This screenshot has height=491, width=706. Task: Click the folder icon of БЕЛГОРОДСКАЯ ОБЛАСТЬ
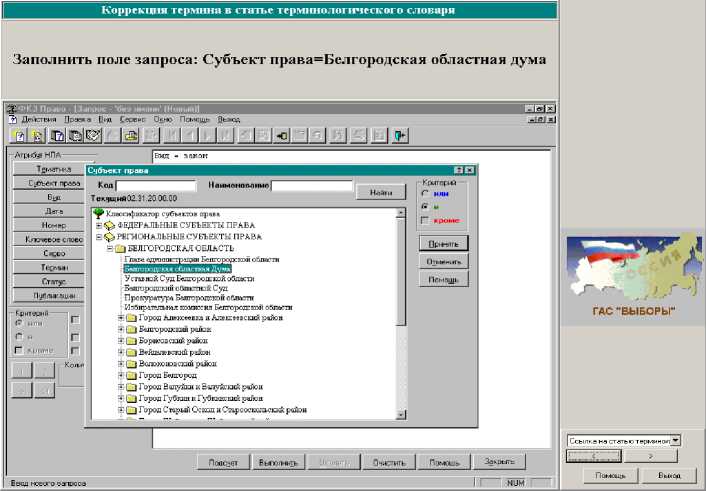120,249
